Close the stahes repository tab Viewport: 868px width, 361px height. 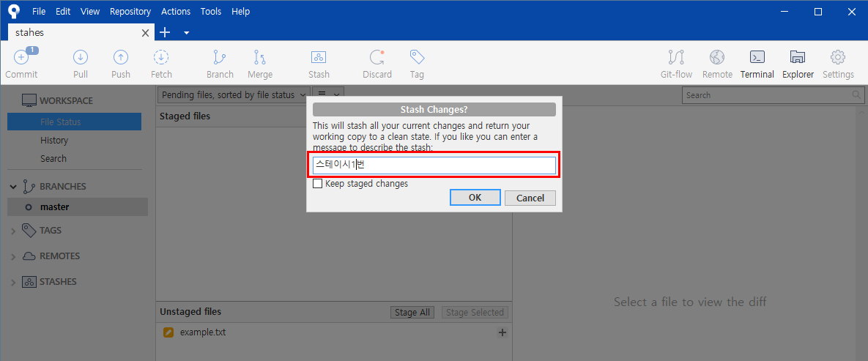(145, 33)
